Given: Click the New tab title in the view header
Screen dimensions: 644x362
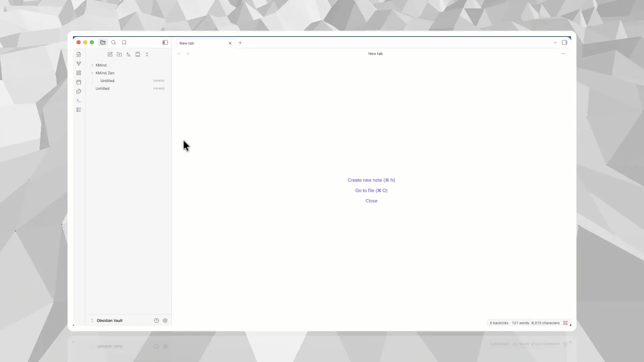Looking at the screenshot, I should (x=375, y=54).
